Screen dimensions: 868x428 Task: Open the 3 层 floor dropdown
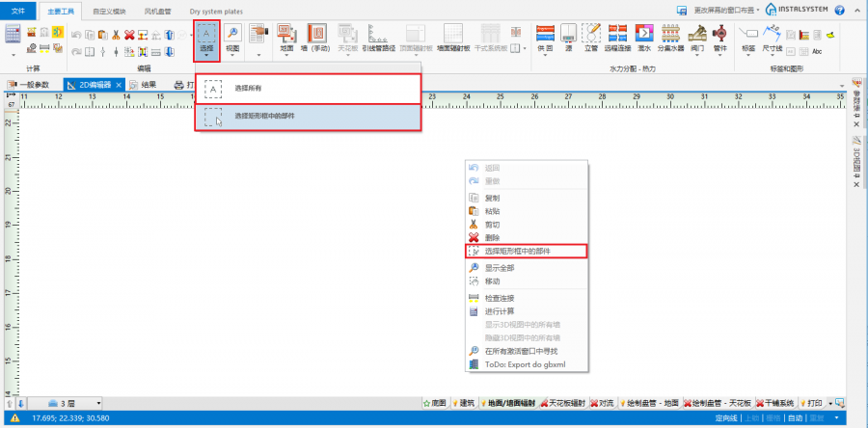[x=72, y=402]
